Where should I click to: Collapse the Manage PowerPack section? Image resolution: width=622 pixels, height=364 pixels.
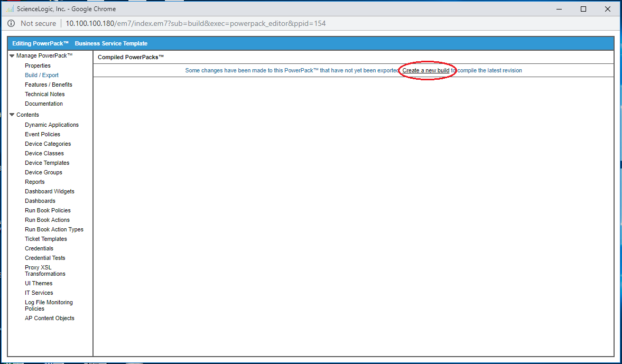pos(12,56)
